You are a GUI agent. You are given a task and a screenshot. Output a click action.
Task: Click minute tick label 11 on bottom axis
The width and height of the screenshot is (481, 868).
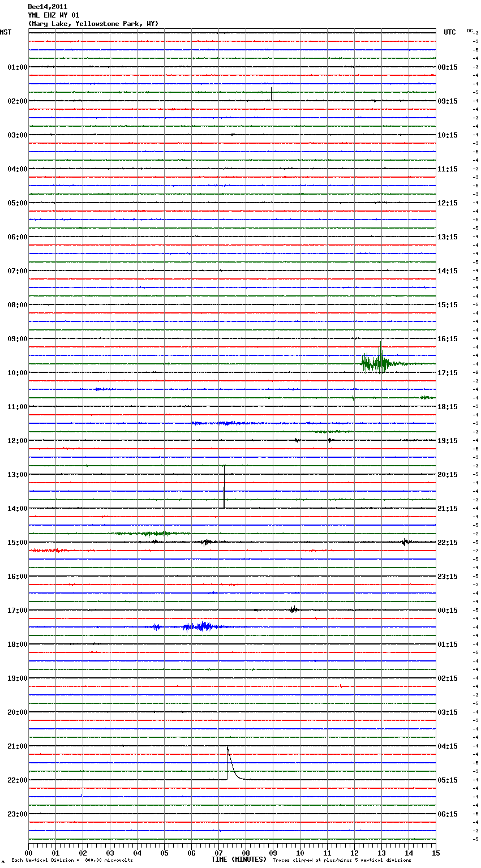[x=327, y=853]
